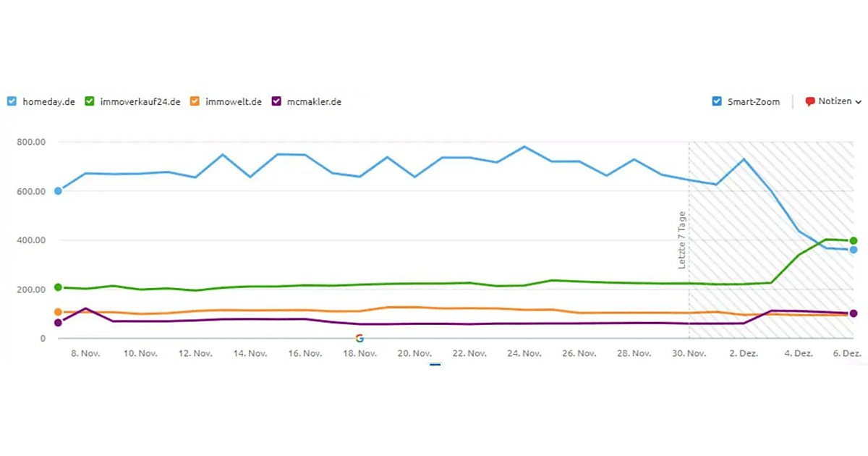Click green immoverkauf24.de start data point
Viewport: 868px width, 456px height.
[58, 287]
